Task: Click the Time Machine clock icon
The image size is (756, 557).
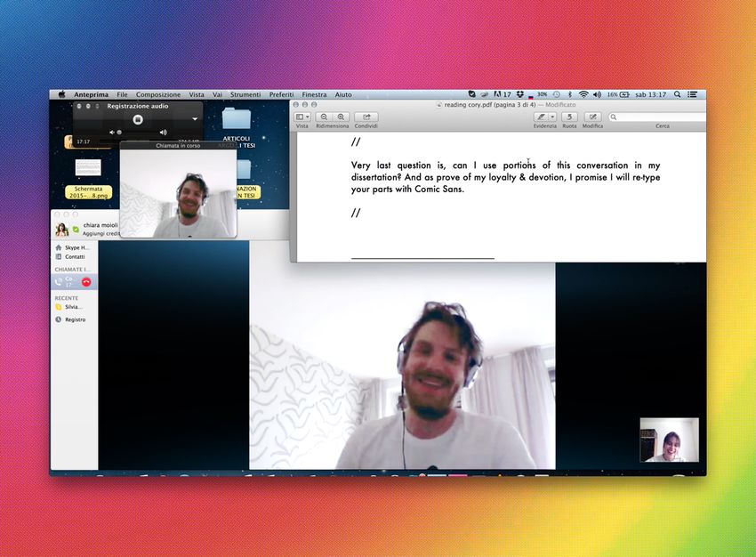Action: 557,94
